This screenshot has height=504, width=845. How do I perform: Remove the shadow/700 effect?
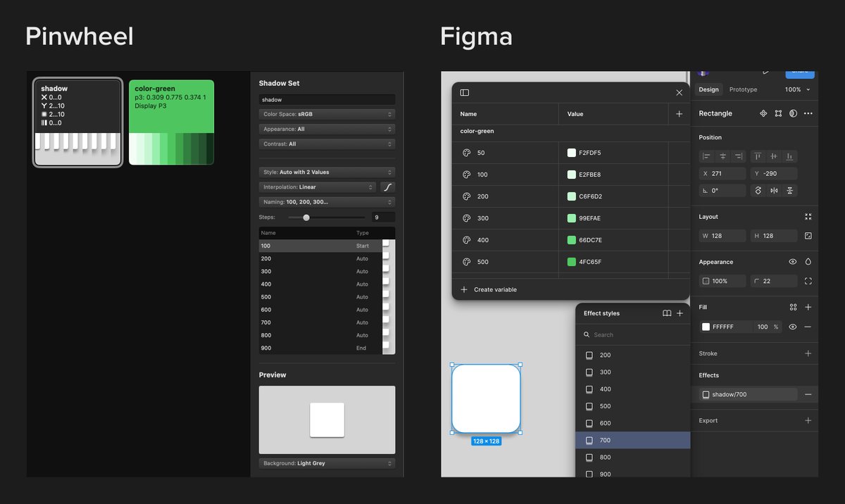tap(808, 394)
